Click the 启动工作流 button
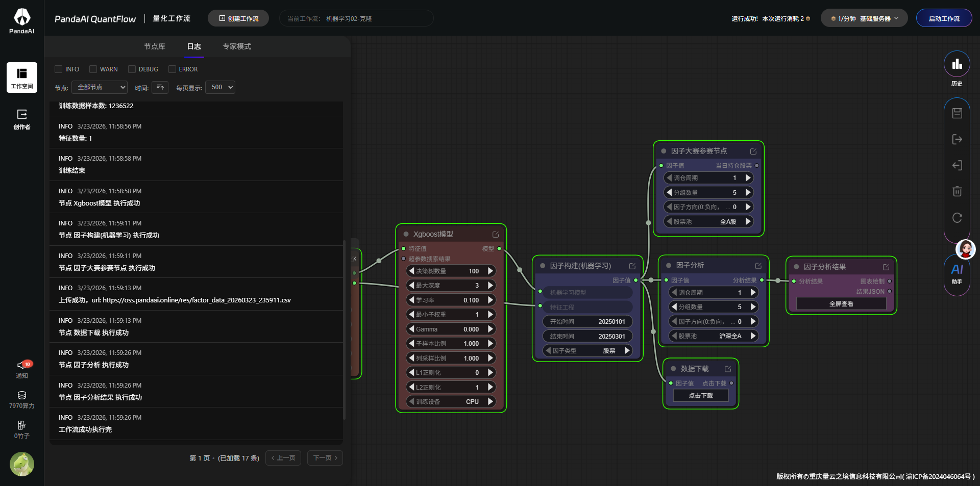The width and height of the screenshot is (980, 486). pos(944,18)
